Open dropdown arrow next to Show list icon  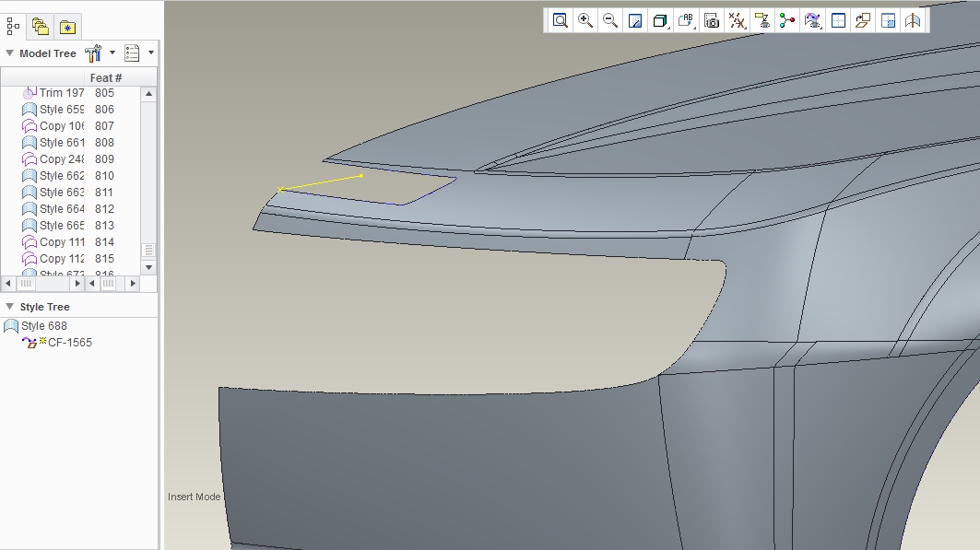[151, 53]
